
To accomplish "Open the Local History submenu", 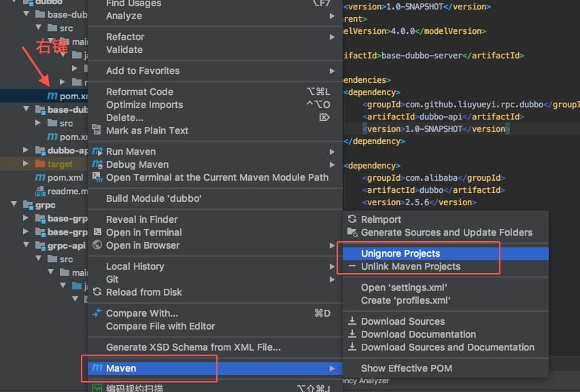I will click(135, 266).
